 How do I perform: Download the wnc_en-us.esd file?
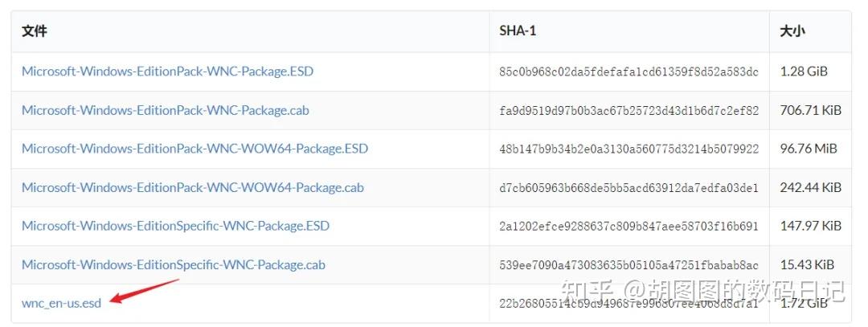[x=61, y=303]
